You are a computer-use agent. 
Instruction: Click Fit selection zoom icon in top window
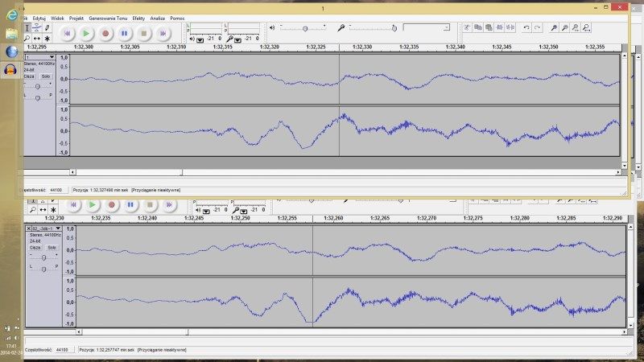(x=576, y=27)
